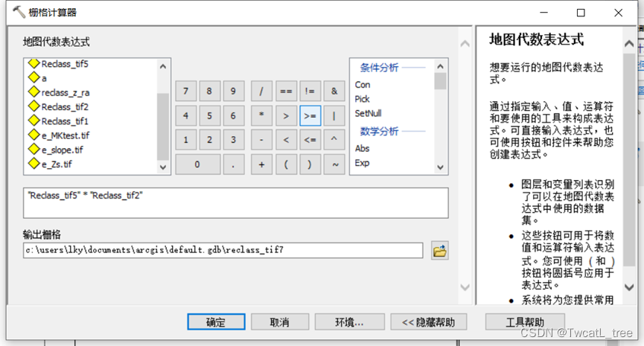
Task: Click number 3 calculator button
Action: tap(233, 140)
